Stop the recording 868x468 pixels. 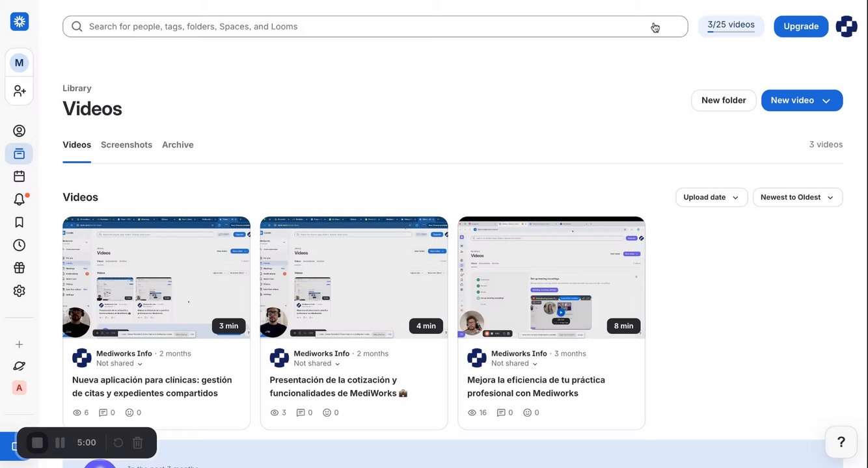click(37, 443)
